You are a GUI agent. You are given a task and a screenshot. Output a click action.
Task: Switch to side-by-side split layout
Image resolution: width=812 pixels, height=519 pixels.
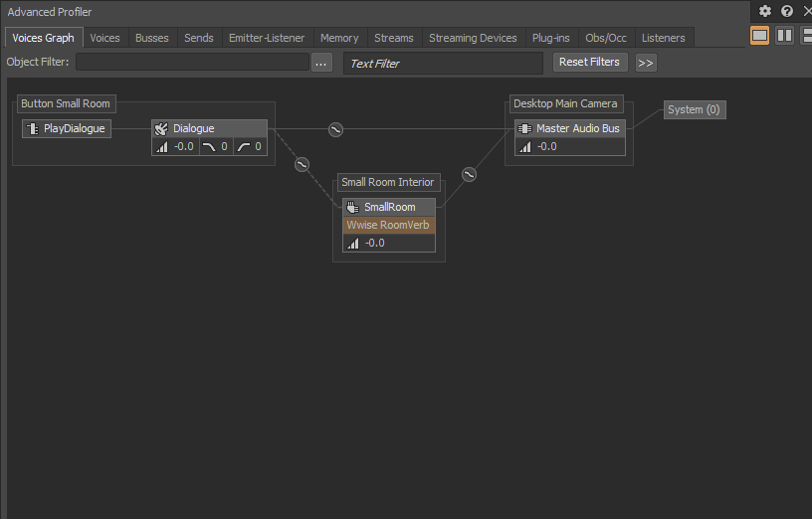pos(784,36)
